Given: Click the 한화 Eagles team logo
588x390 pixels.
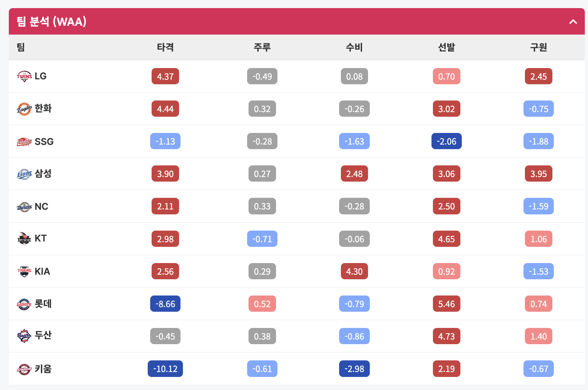Looking at the screenshot, I should (x=24, y=109).
